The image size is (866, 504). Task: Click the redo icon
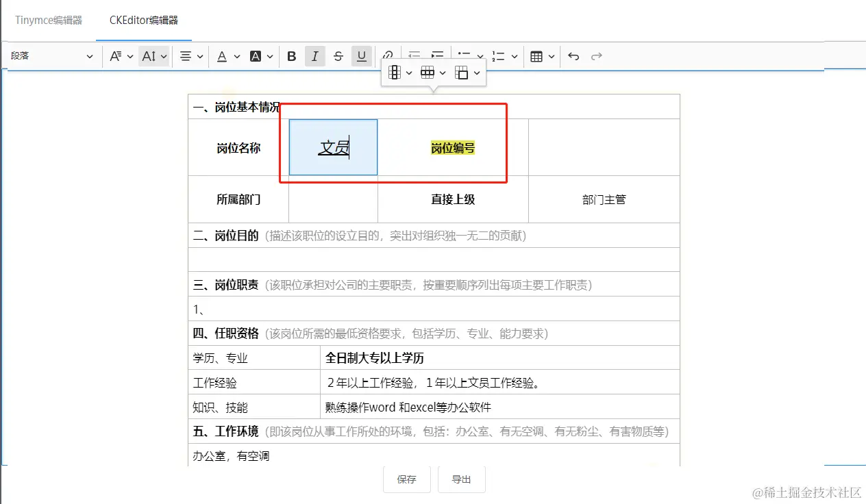point(597,56)
